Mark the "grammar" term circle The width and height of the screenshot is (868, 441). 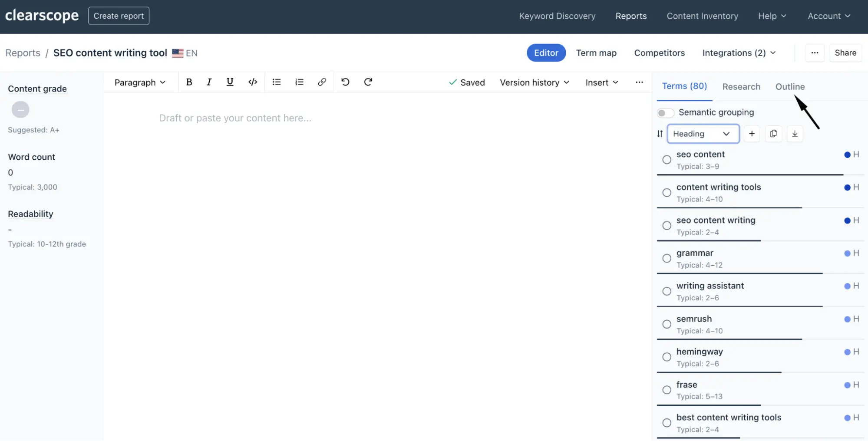667,259
